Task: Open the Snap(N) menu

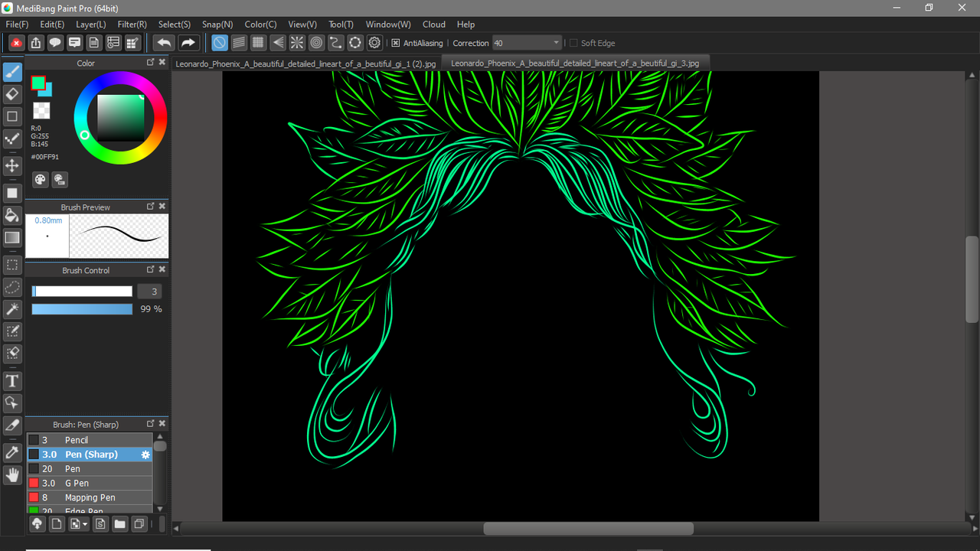Action: pos(217,24)
